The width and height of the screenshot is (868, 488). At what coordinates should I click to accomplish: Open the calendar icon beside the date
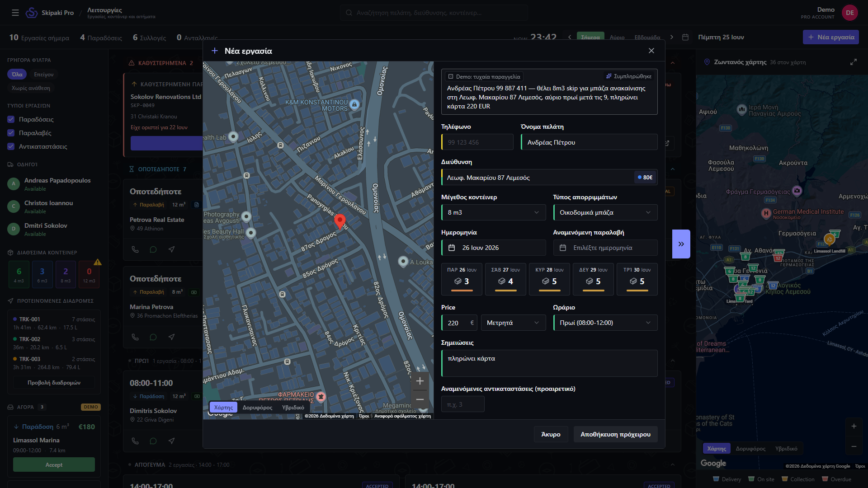(685, 37)
